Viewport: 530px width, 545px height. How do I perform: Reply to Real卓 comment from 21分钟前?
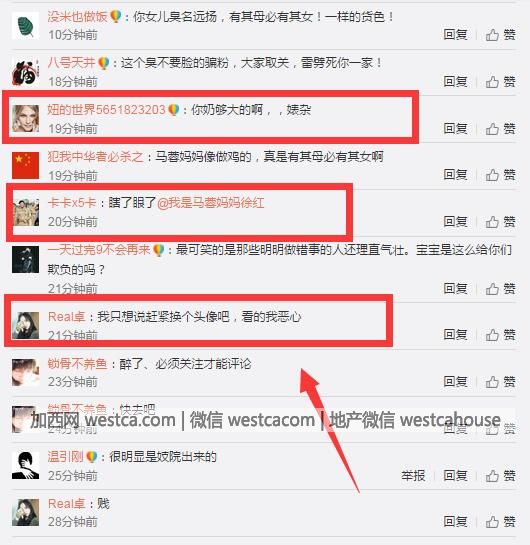pyautogui.click(x=455, y=334)
